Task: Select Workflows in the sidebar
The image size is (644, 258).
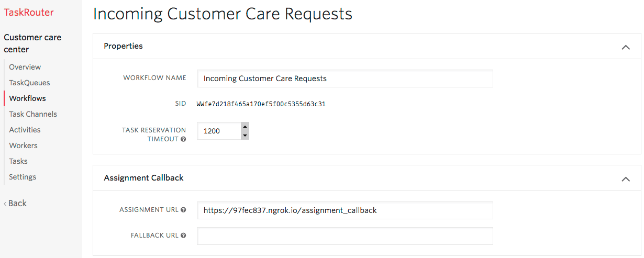Action: pos(27,98)
